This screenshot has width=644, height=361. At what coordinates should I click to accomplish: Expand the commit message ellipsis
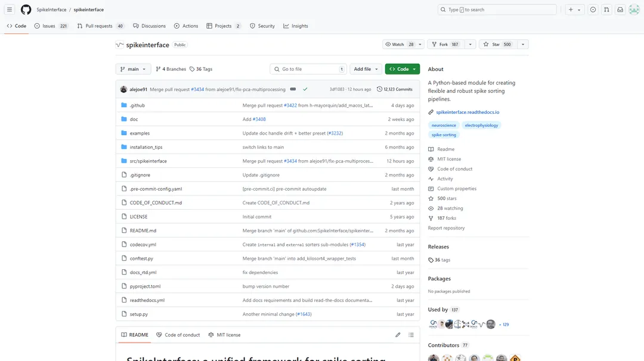293,89
